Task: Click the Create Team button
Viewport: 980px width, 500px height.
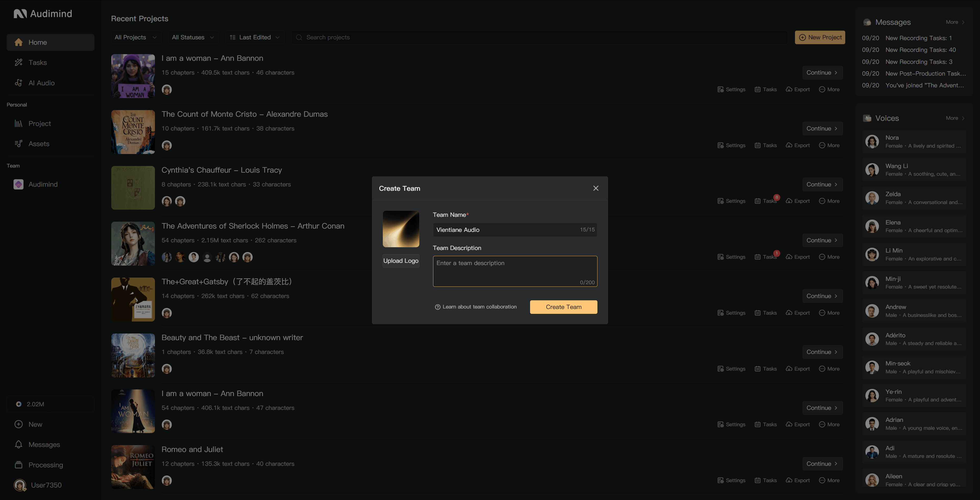Action: (563, 307)
